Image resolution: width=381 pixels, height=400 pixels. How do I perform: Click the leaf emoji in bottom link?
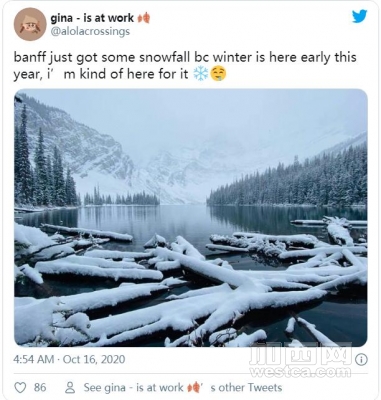194,388
